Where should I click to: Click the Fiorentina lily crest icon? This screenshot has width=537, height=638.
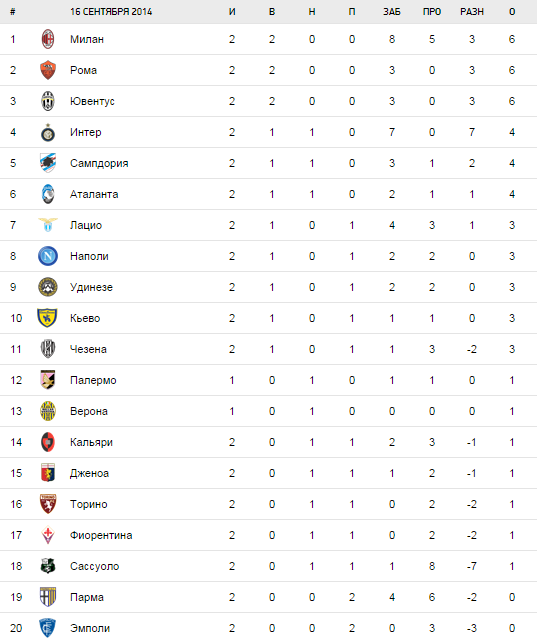coord(48,535)
